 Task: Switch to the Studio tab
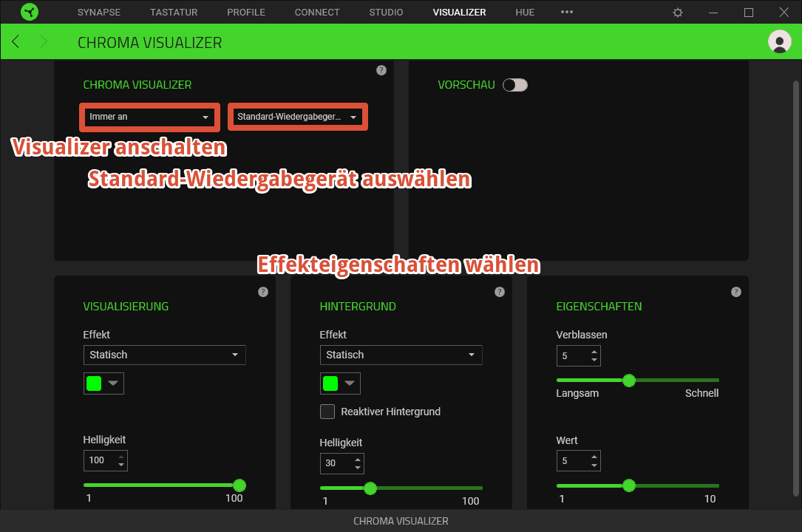tap(386, 13)
